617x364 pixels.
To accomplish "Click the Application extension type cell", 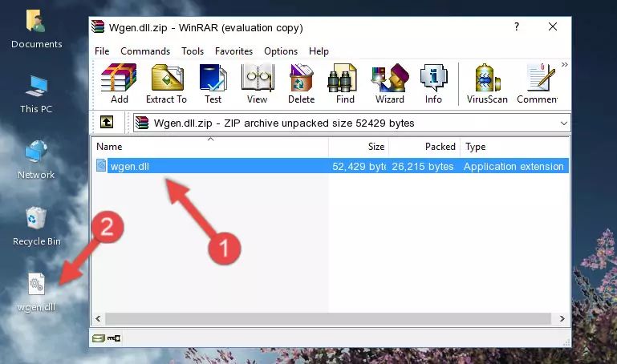I will [x=513, y=166].
